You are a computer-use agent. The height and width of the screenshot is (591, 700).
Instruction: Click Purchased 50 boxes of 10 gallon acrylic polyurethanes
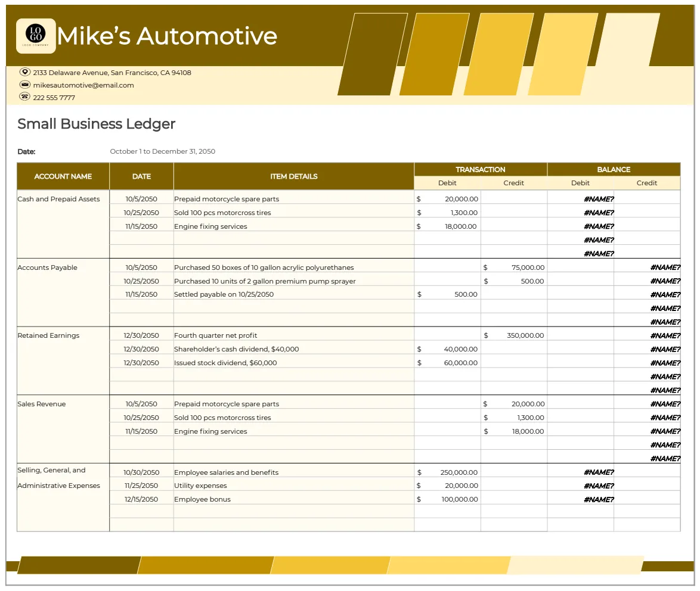pyautogui.click(x=264, y=267)
